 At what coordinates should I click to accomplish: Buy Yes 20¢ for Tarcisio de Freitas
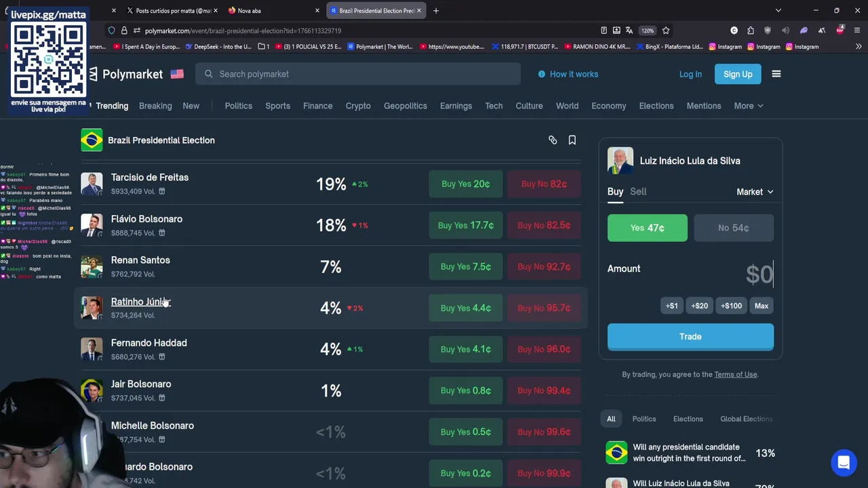point(465,184)
